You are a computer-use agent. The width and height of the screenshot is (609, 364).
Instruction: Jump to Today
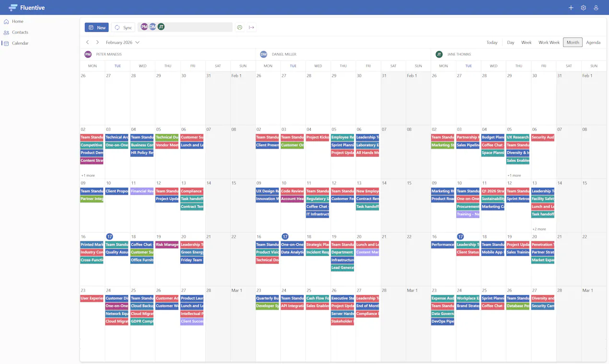(492, 43)
